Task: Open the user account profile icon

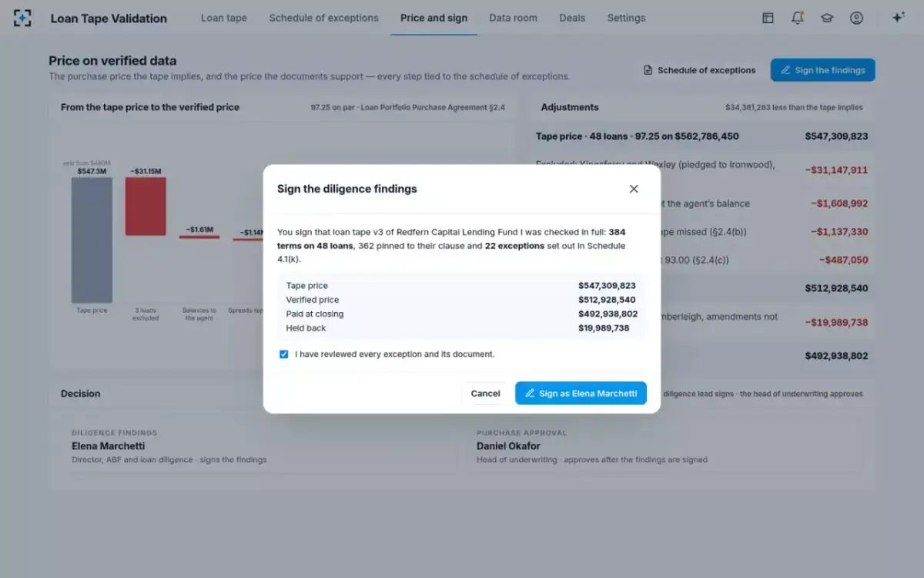Action: [856, 18]
